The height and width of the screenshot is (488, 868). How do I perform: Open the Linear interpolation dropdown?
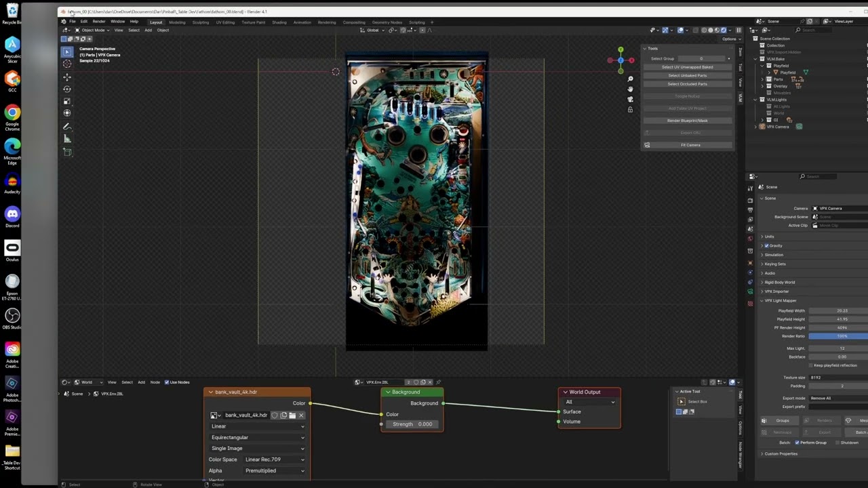click(x=257, y=426)
